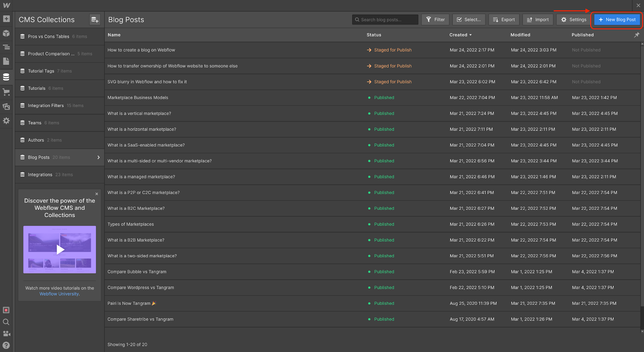The height and width of the screenshot is (352, 644).
Task: Open 'SVG blurry in Webflow' post
Action: (147, 82)
